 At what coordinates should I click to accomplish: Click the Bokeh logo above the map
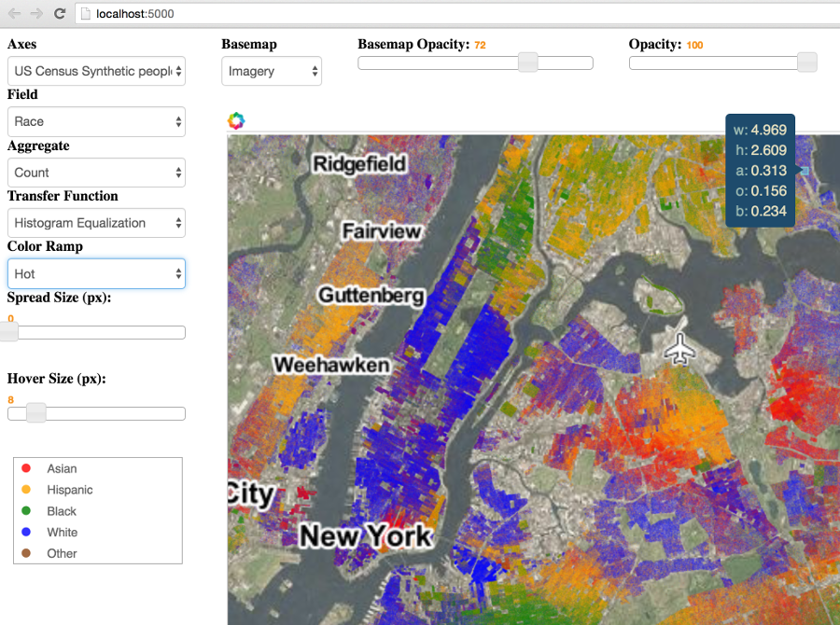point(236,120)
